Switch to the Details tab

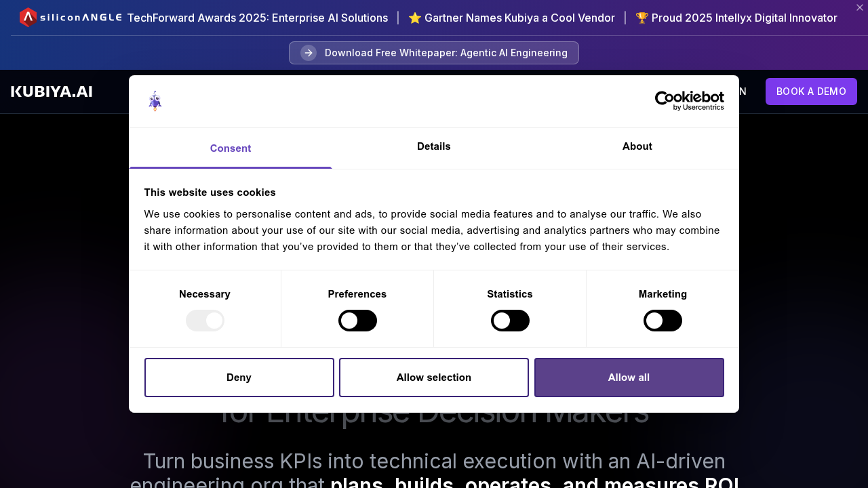point(433,146)
